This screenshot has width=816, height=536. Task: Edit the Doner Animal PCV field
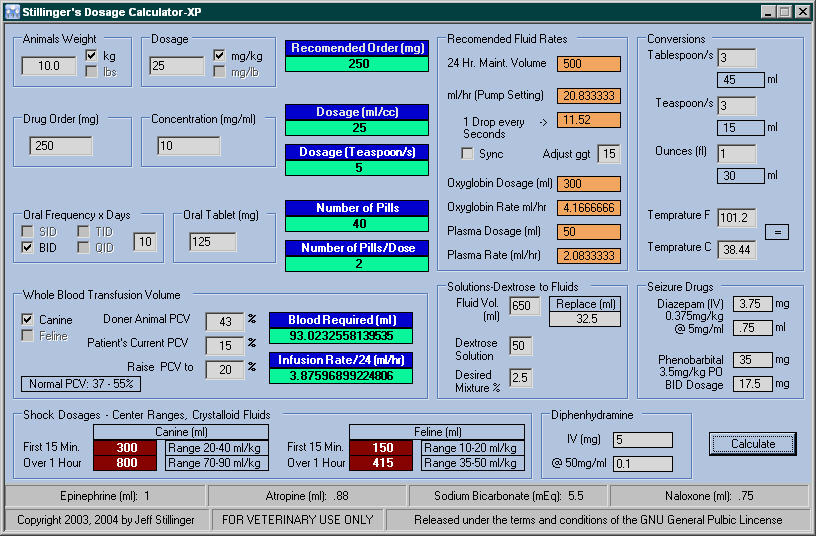pos(225,322)
